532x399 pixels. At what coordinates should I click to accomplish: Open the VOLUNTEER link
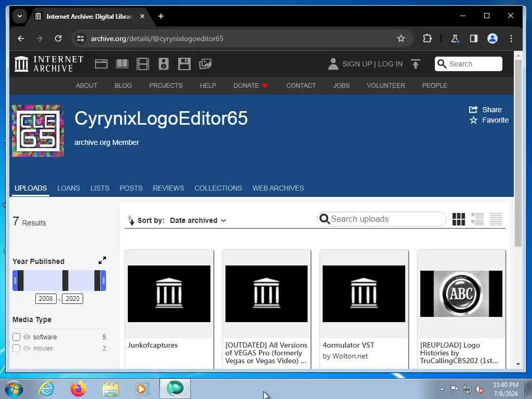tap(386, 86)
